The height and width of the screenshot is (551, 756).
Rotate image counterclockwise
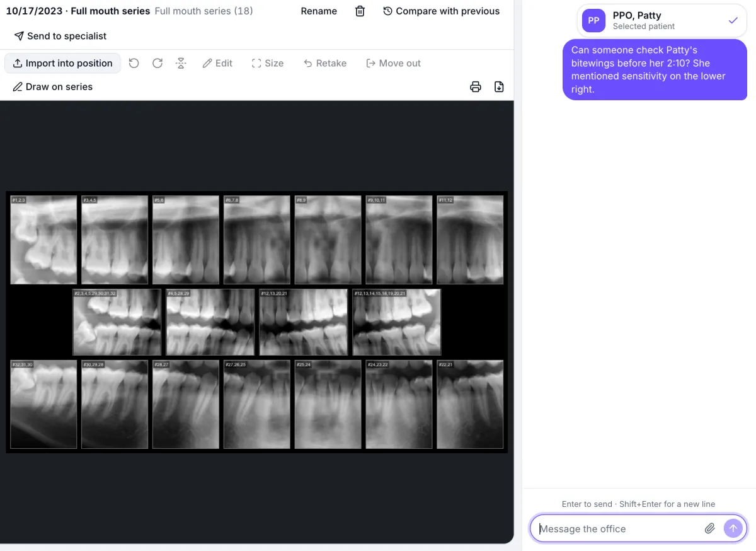tap(134, 63)
